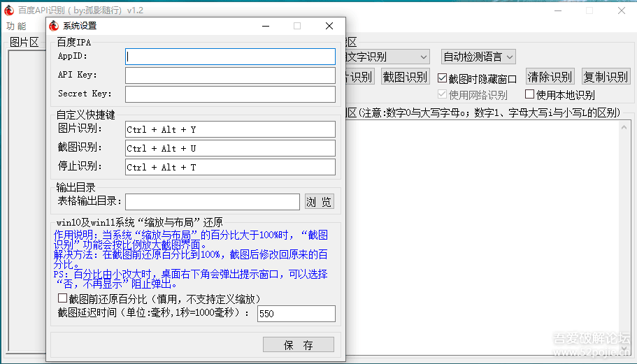
Task: Click the AppID input field
Action: click(x=230, y=57)
